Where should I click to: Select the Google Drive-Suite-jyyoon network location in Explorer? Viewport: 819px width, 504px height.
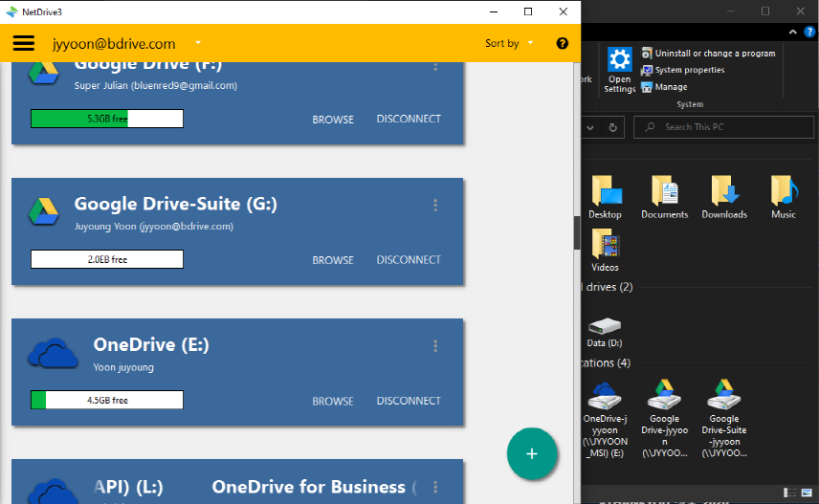(724, 419)
